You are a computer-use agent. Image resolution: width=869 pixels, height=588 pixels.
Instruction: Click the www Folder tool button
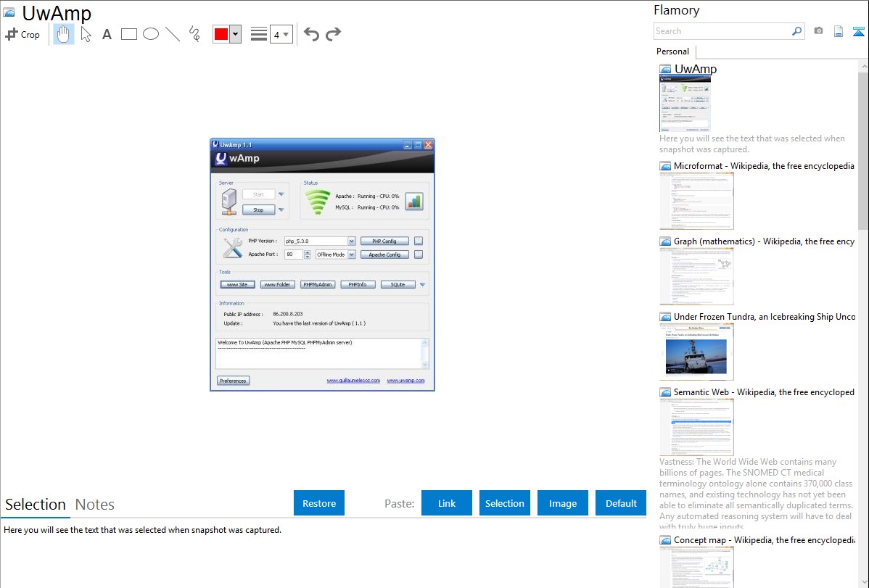click(278, 284)
